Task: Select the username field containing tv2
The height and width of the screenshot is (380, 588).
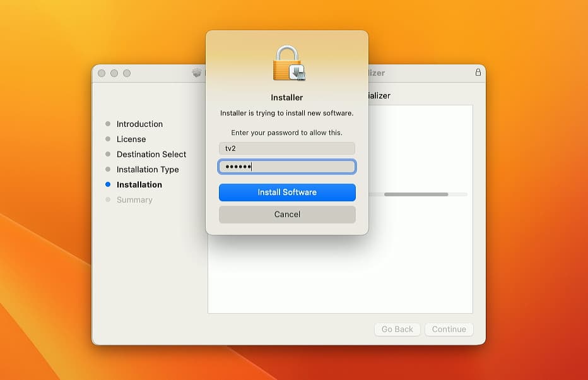Action: (287, 148)
